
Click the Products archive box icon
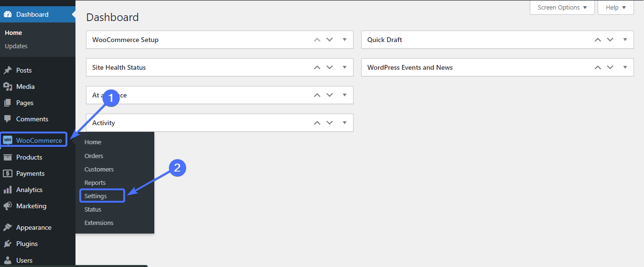[x=8, y=157]
